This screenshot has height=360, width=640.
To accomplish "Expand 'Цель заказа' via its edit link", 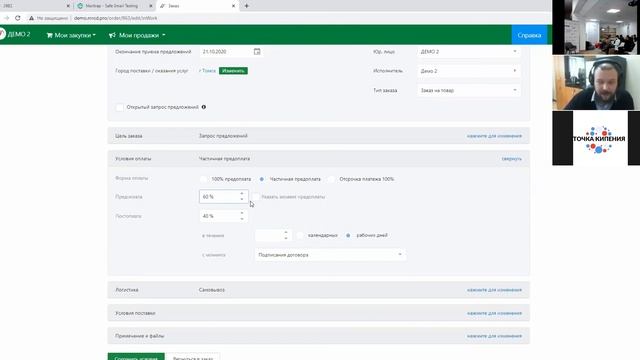I will point(494,136).
